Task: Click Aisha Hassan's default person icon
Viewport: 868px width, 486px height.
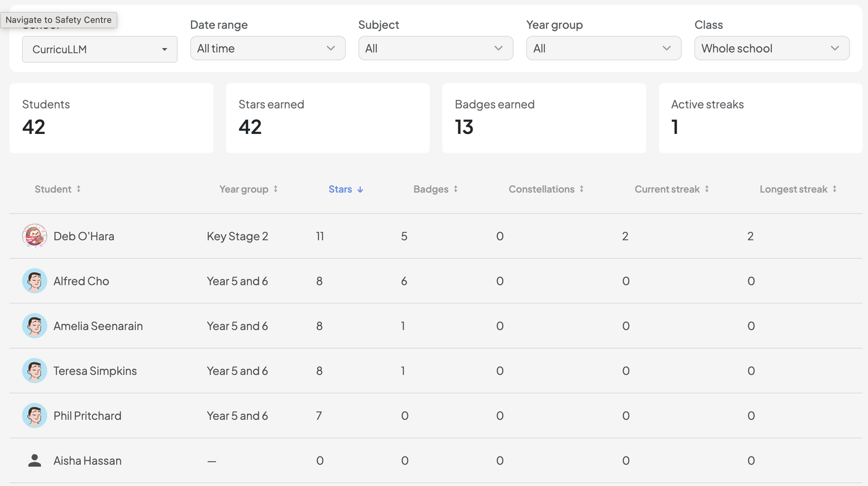Action: 35,461
